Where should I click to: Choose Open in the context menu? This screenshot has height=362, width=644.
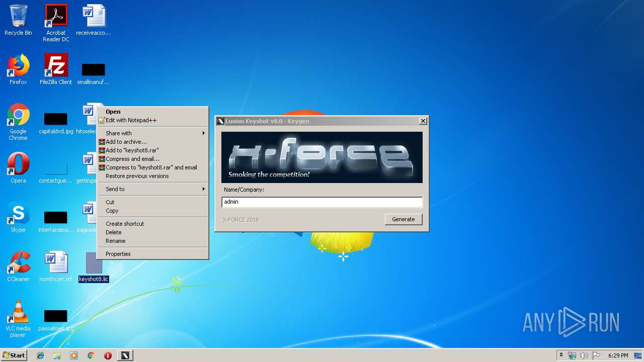coord(152,112)
